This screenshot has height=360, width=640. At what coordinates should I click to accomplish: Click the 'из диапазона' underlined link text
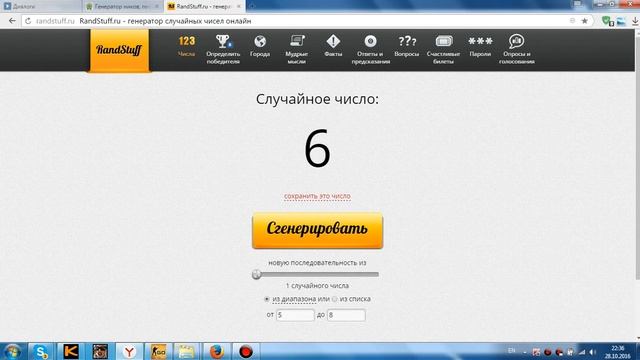pyautogui.click(x=294, y=299)
